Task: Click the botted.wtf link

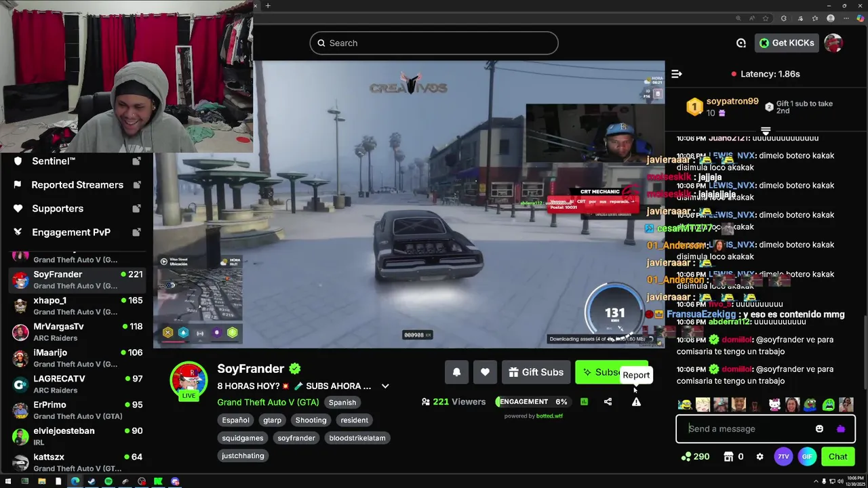Action: pyautogui.click(x=549, y=416)
